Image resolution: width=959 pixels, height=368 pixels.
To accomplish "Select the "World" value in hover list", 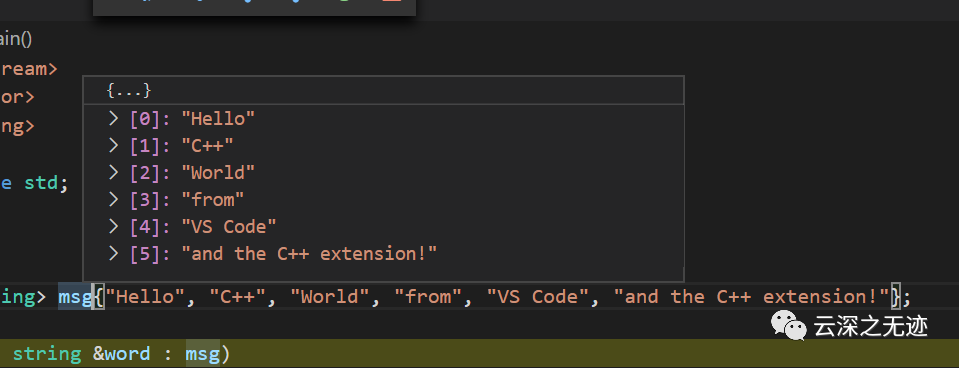I will click(x=218, y=173).
